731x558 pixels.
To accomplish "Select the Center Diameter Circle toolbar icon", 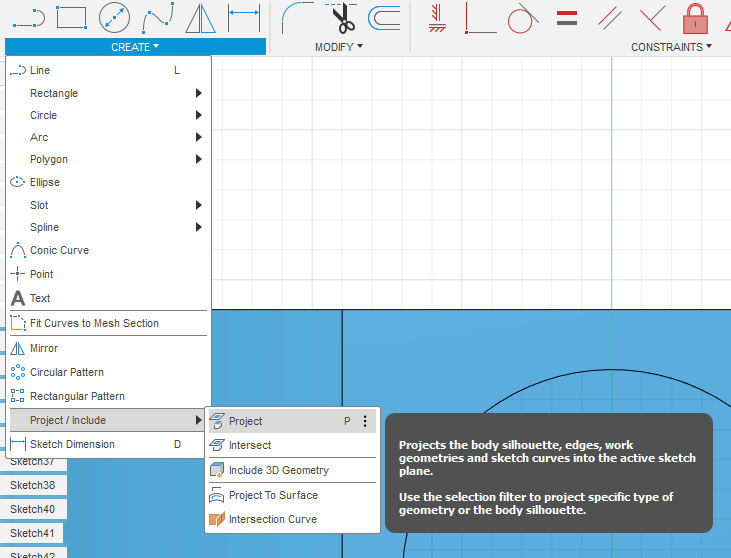I will [x=114, y=18].
